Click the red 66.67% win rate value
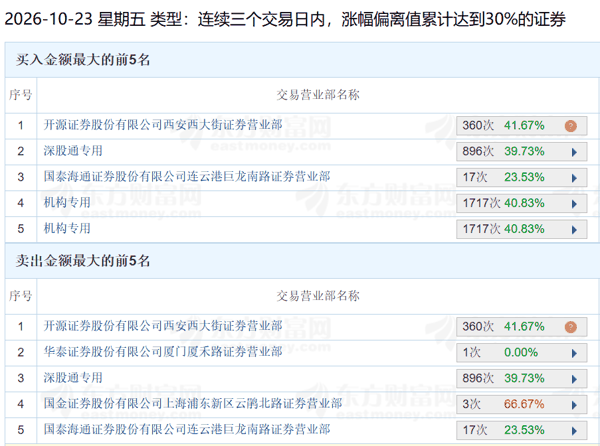The image size is (600, 446). point(524,404)
